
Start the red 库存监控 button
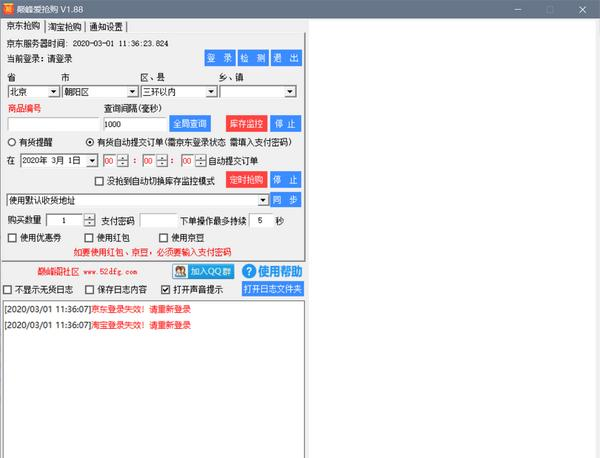246,124
